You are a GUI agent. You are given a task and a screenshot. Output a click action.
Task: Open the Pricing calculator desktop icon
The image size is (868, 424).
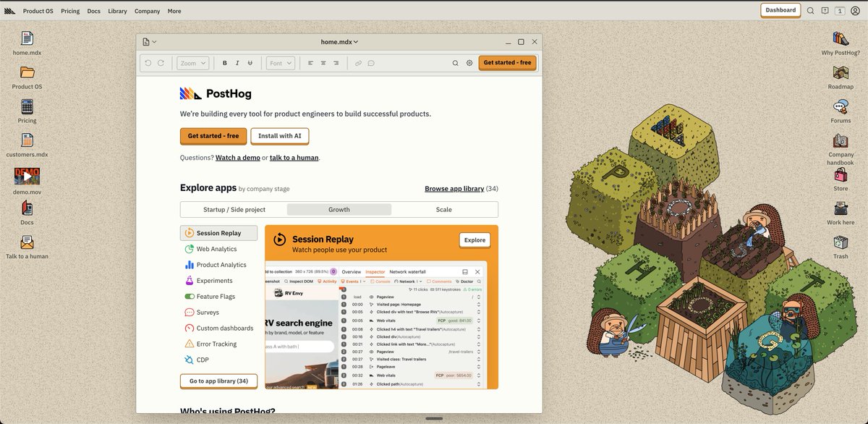point(27,106)
